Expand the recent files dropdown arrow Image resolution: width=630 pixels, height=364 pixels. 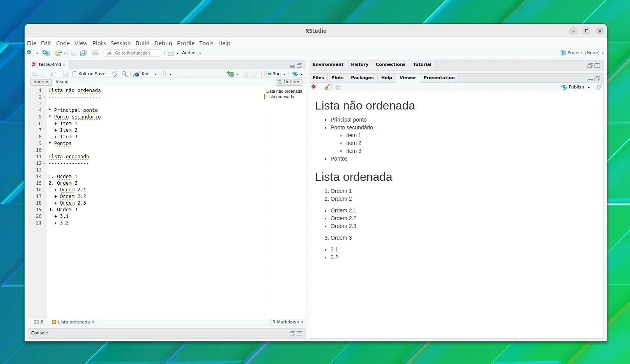(65, 53)
